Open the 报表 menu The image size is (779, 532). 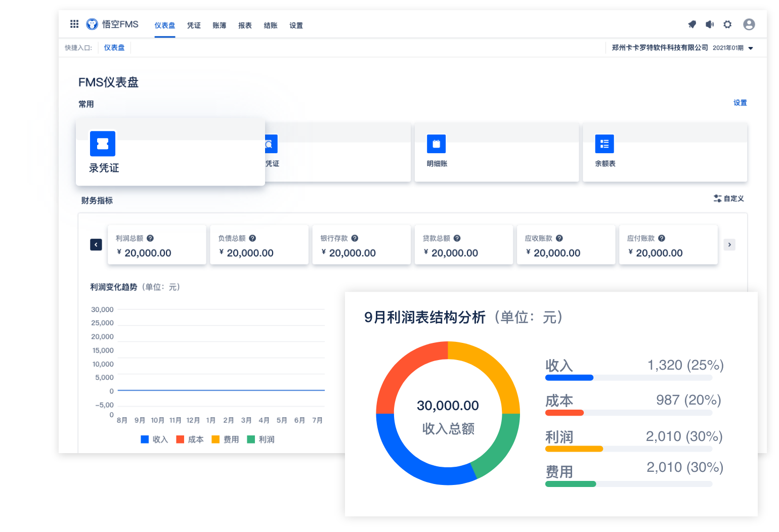[x=245, y=25]
